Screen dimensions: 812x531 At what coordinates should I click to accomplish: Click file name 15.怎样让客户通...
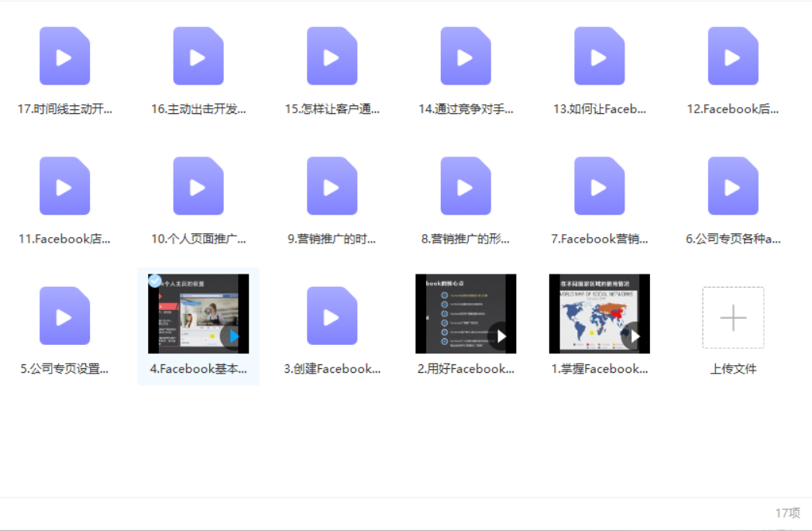pos(332,109)
